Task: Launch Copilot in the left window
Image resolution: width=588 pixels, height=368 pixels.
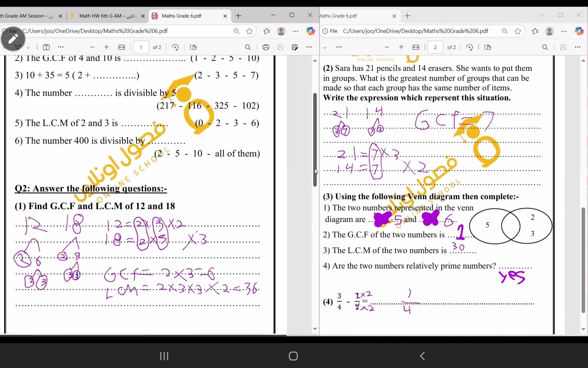Action: (310, 31)
